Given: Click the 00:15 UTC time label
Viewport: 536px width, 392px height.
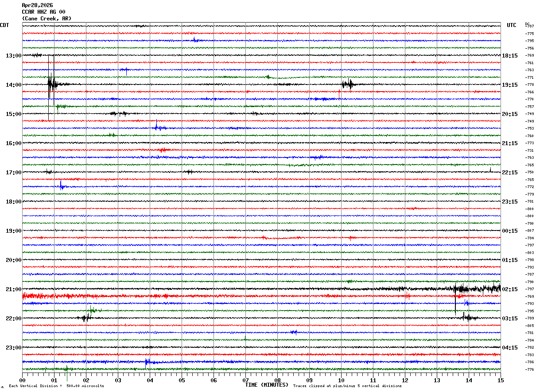Looking at the screenshot, I should coord(509,231).
